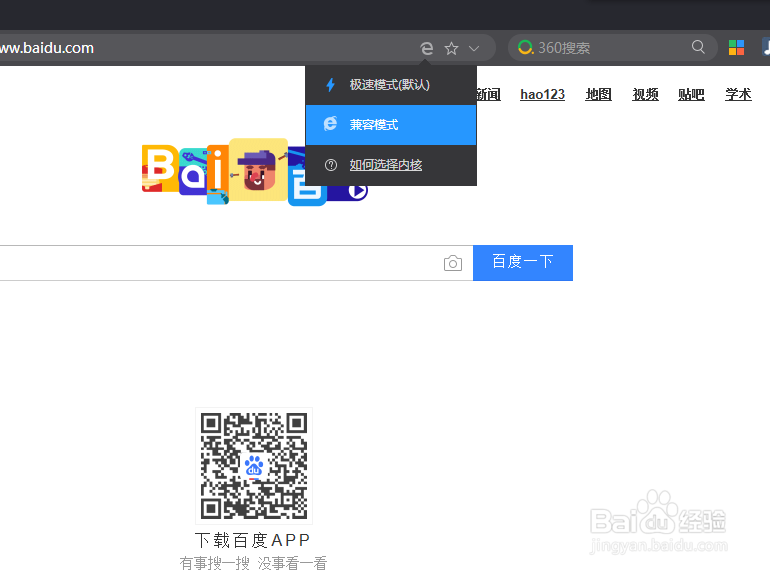Click the camera image search icon
Viewport: 770px width, 572px height.
point(453,263)
